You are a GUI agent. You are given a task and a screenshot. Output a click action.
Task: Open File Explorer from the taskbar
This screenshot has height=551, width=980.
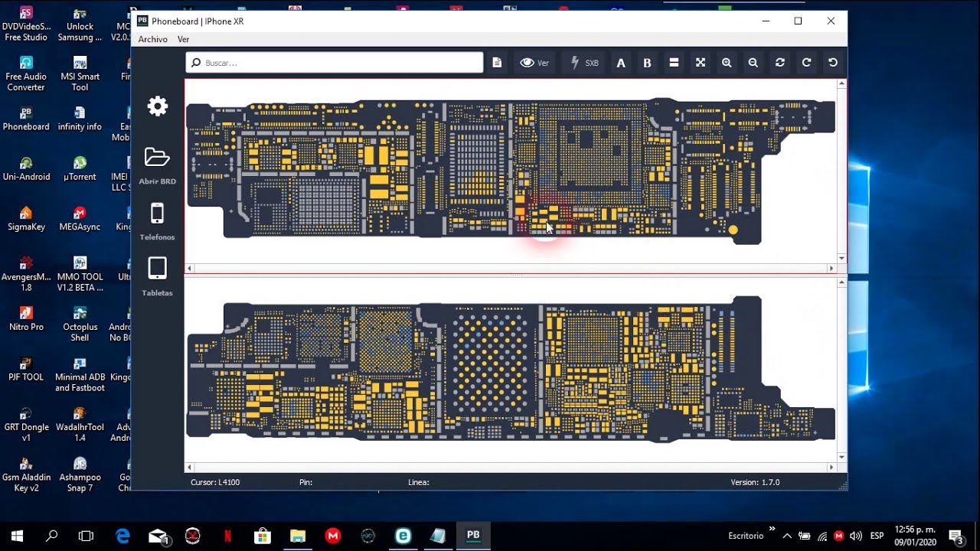tap(298, 536)
